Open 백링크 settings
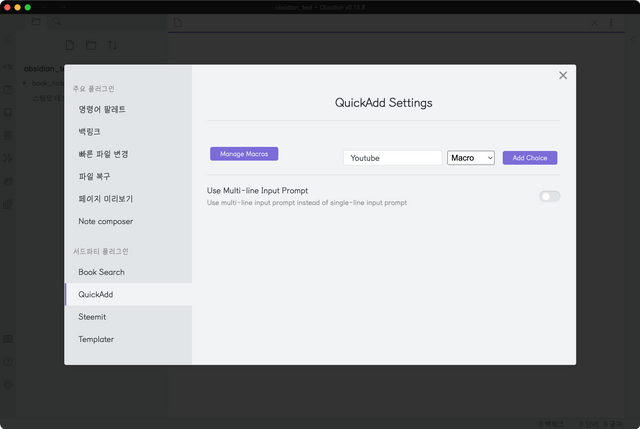The width and height of the screenshot is (640, 429). pos(128,131)
